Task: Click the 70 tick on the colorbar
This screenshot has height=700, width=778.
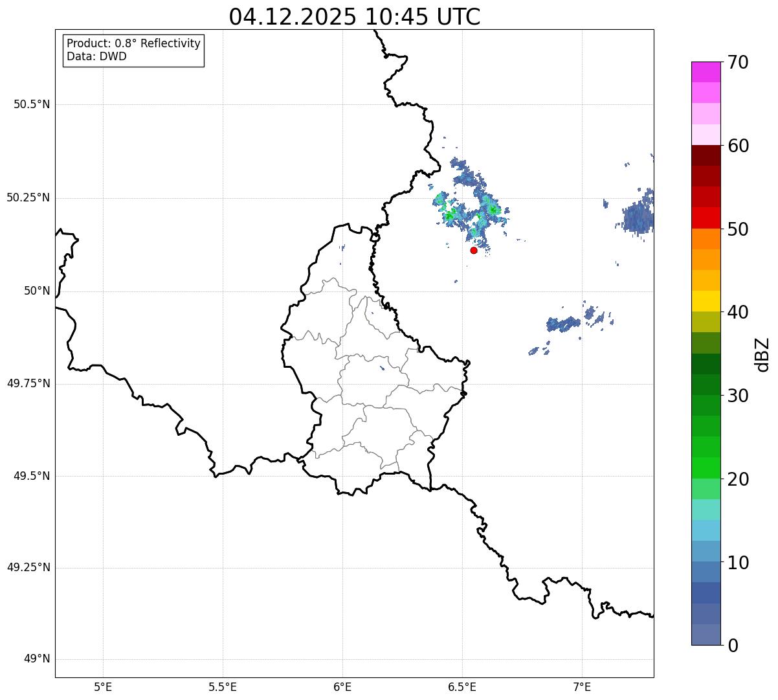Action: [738, 62]
